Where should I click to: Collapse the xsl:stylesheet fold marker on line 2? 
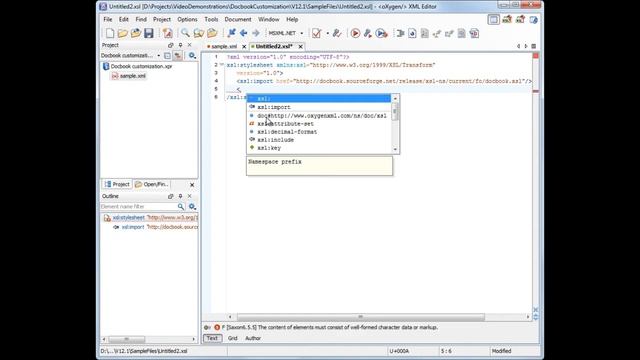[x=222, y=65]
